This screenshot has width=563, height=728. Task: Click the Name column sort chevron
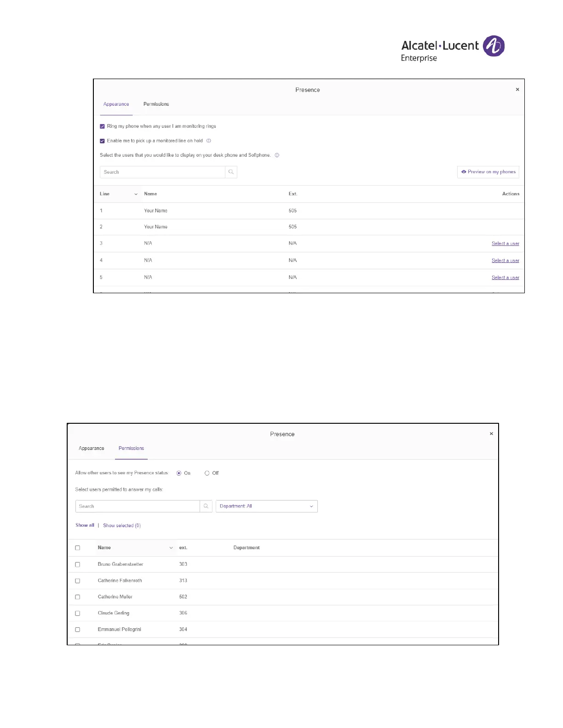[171, 548]
